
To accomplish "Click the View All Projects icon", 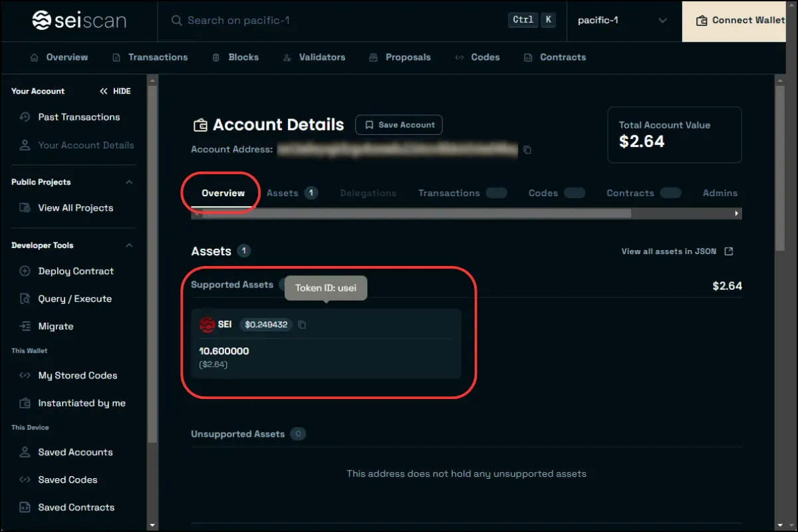I will point(25,208).
